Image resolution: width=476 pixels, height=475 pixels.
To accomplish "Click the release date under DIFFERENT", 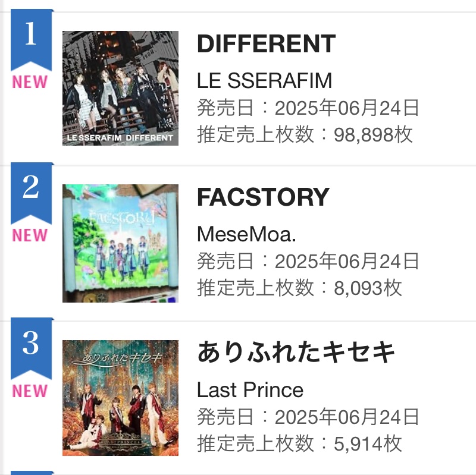I will pos(308,108).
